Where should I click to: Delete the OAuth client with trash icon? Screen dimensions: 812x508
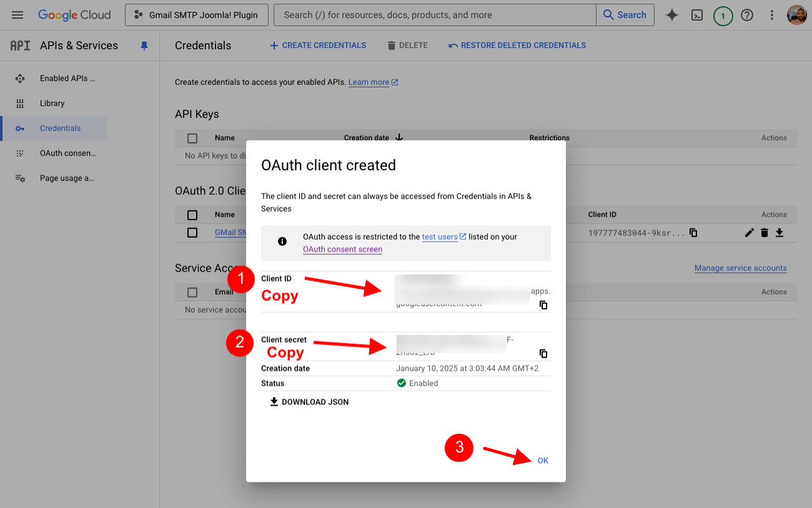tap(765, 233)
